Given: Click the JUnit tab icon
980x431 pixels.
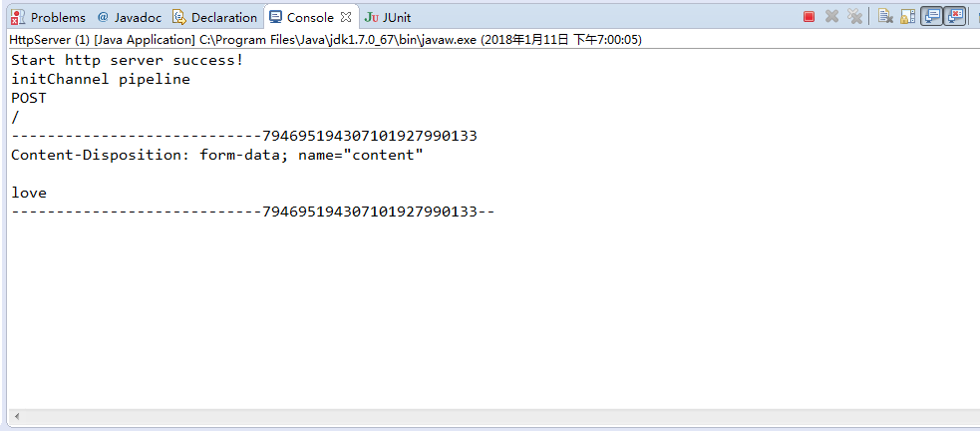Looking at the screenshot, I should 371,18.
